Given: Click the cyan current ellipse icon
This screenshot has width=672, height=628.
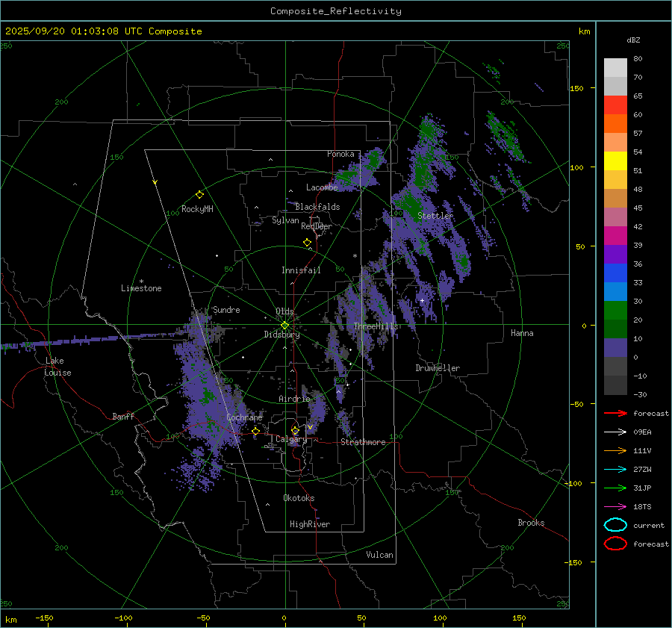Looking at the screenshot, I should click(615, 525).
